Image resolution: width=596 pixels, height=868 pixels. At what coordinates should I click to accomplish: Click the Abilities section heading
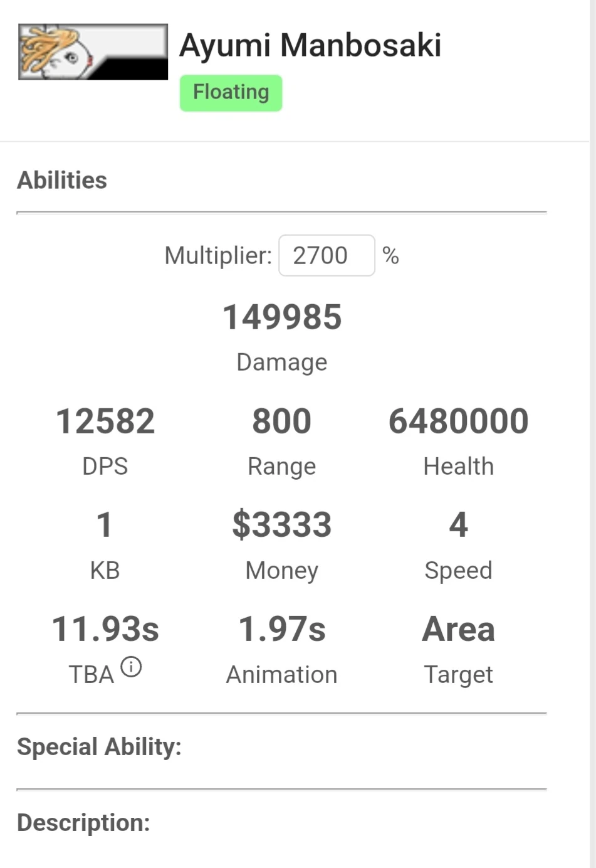(62, 181)
